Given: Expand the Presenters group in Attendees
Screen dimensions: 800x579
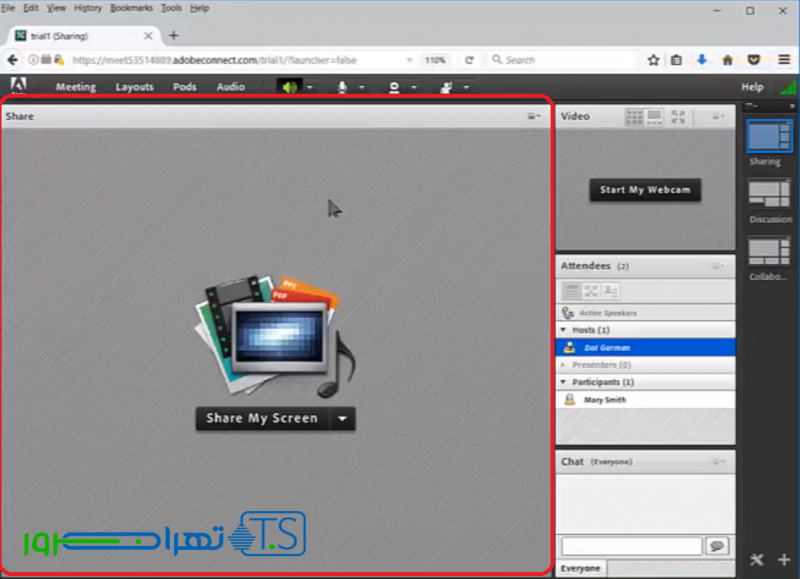Looking at the screenshot, I should tap(563, 365).
